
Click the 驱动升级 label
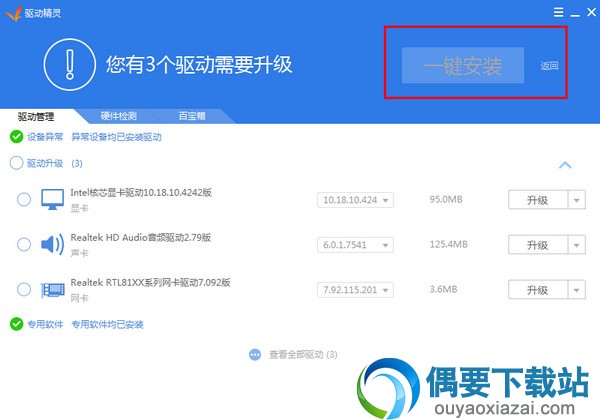[45, 163]
